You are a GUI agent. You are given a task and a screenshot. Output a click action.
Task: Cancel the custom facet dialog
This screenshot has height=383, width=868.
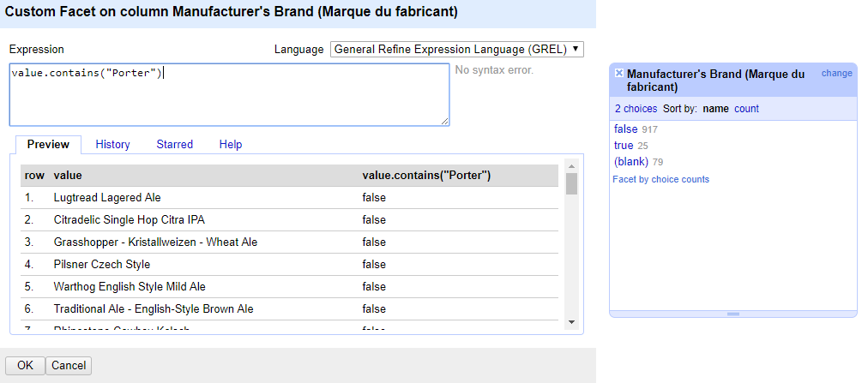[69, 365]
